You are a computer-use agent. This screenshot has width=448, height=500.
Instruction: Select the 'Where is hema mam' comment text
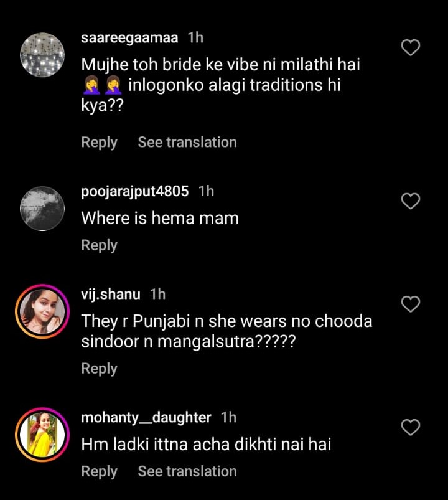pyautogui.click(x=160, y=218)
